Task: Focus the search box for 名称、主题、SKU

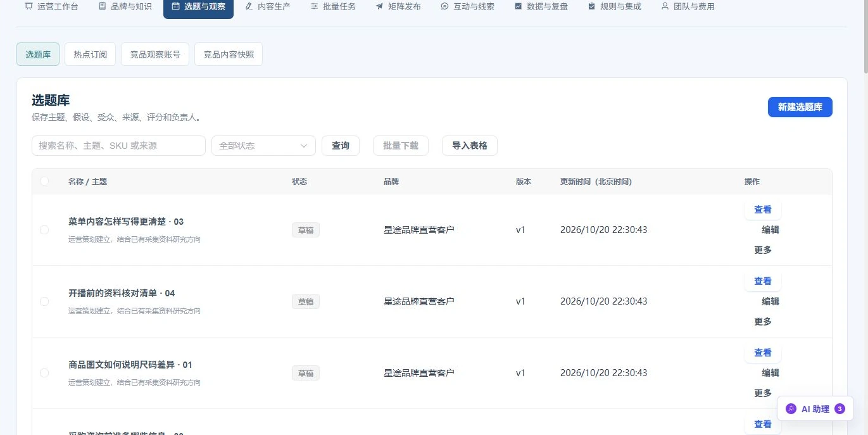Action: (118, 146)
